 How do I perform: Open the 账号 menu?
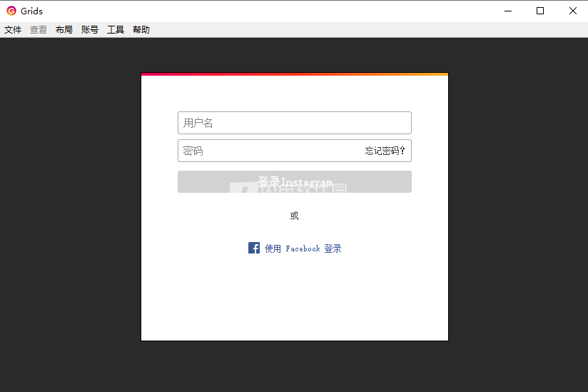pos(90,30)
